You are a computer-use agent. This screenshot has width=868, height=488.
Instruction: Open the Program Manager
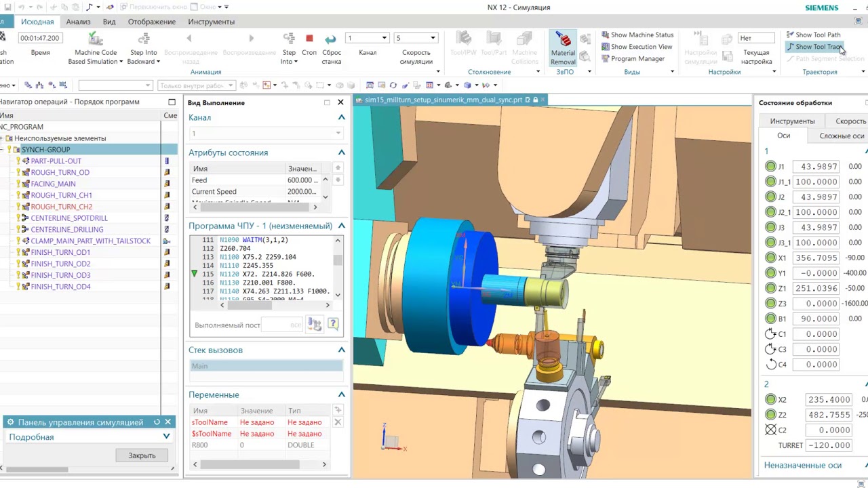pos(633,58)
